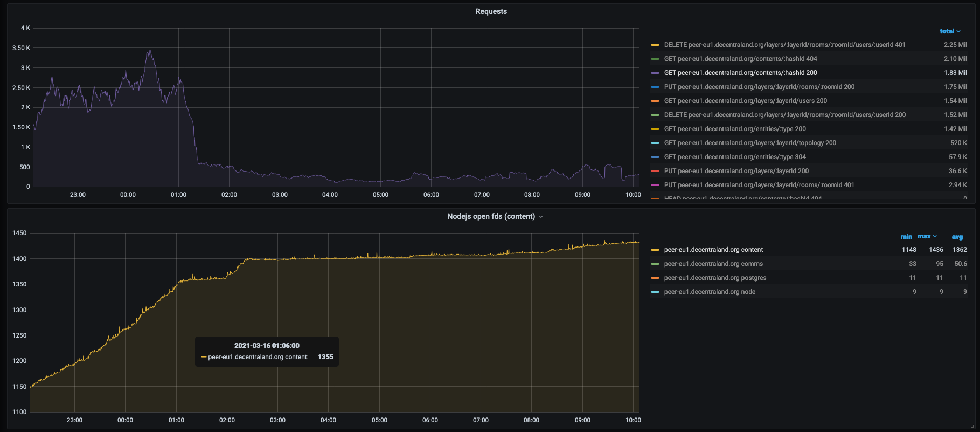Click color swatch of PUT layers/:layerId 200 series
This screenshot has width=980, height=432.
pyautogui.click(x=655, y=171)
